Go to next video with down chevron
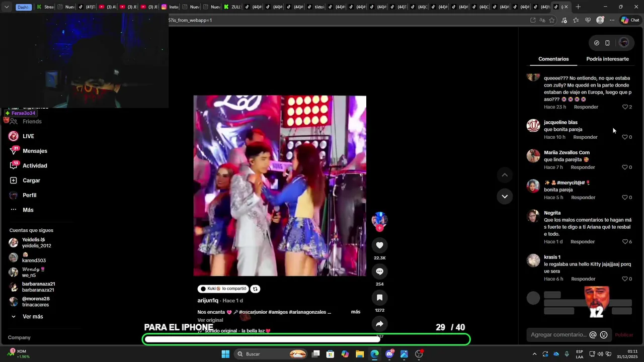The height and width of the screenshot is (362, 644). click(x=505, y=197)
